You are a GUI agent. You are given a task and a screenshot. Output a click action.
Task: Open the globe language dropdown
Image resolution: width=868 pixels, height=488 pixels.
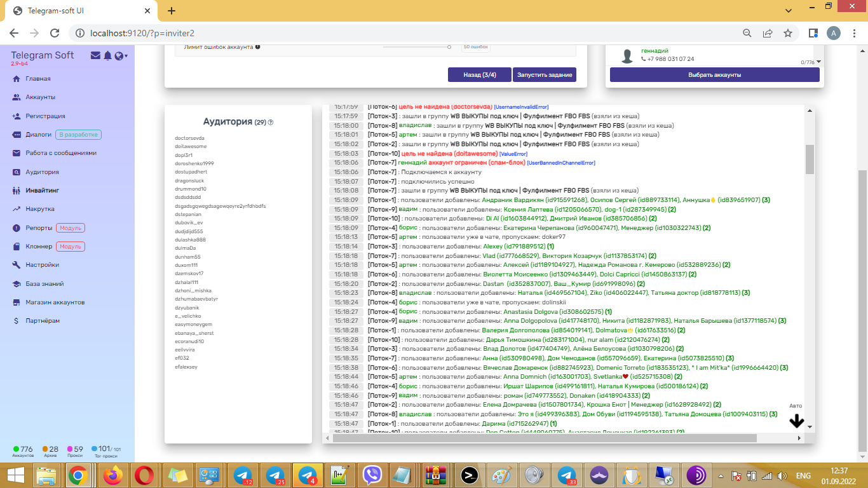click(x=120, y=56)
